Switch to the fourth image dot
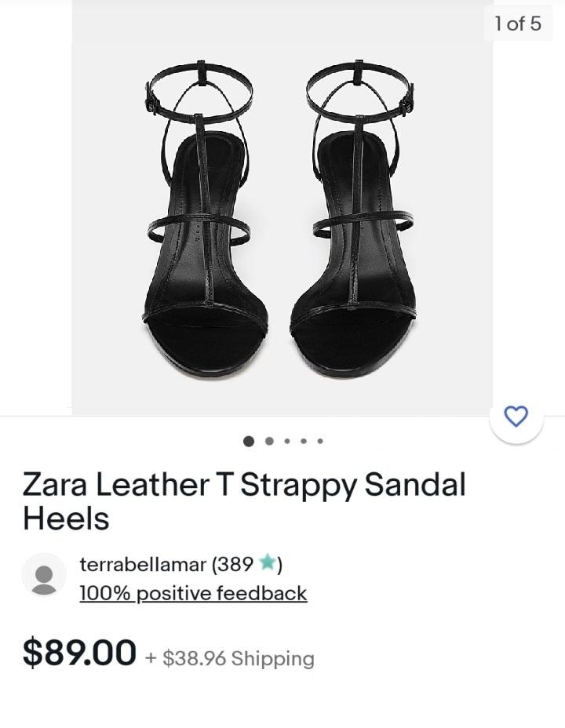Image resolution: width=565 pixels, height=728 pixels. coord(304,441)
